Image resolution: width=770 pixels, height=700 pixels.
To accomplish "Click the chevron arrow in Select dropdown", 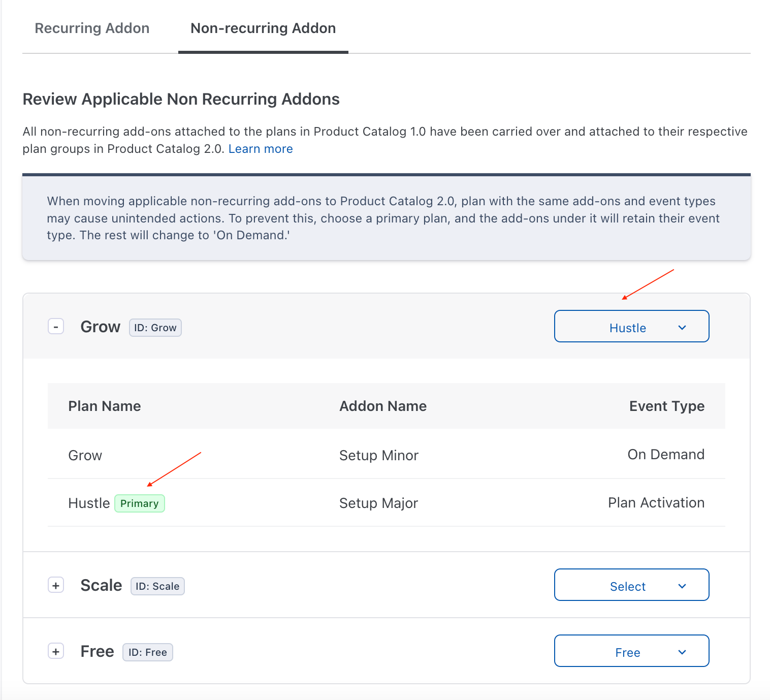I will pos(682,586).
